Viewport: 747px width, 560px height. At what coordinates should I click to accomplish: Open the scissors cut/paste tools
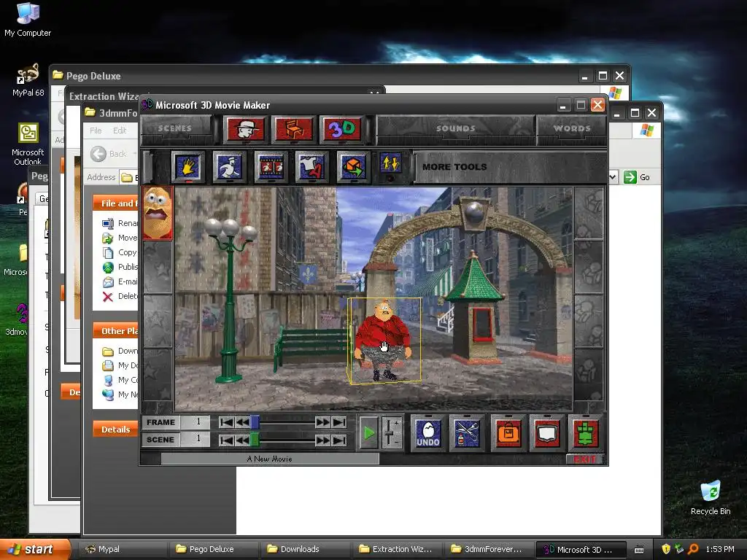468,433
